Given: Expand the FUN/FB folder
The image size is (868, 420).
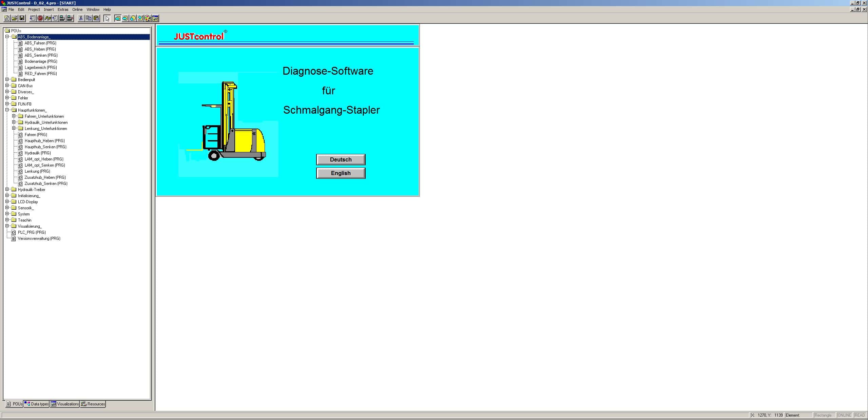Looking at the screenshot, I should click(x=7, y=104).
